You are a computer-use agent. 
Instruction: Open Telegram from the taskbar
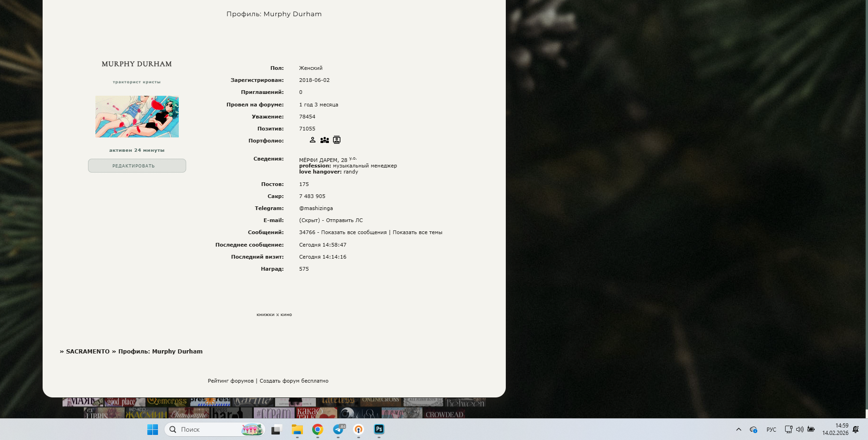pyautogui.click(x=339, y=429)
